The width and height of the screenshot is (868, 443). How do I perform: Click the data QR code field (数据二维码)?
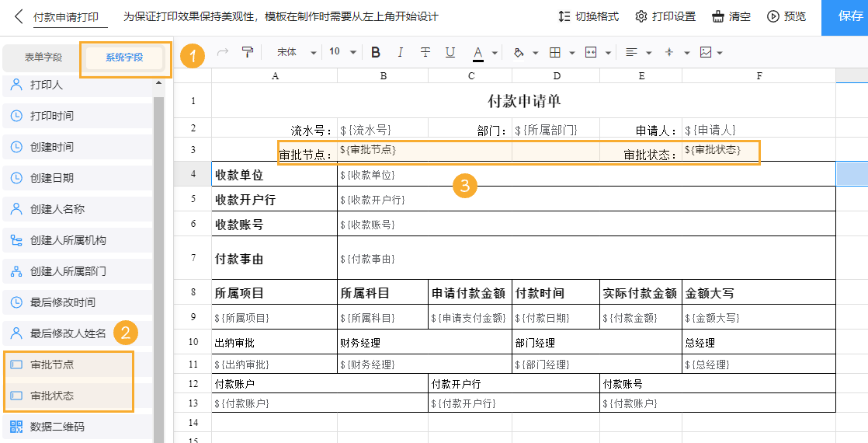[57, 427]
